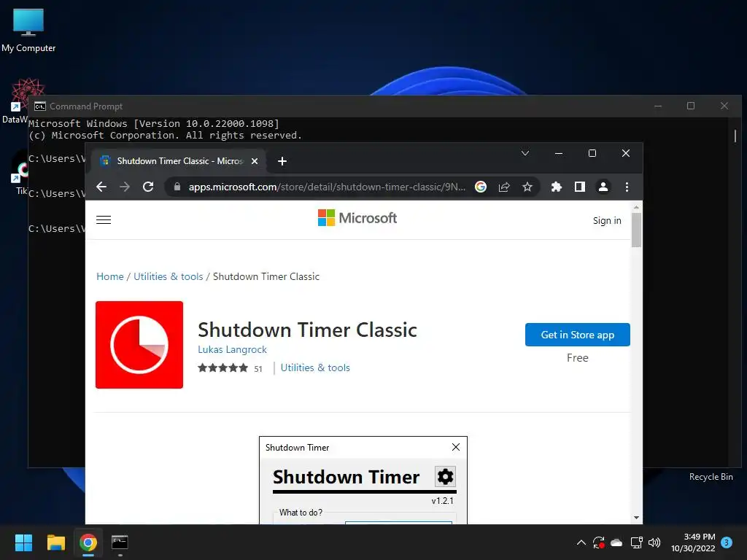Click Chrome icon in the taskbar
Screen dimensions: 747x560
pos(88,542)
